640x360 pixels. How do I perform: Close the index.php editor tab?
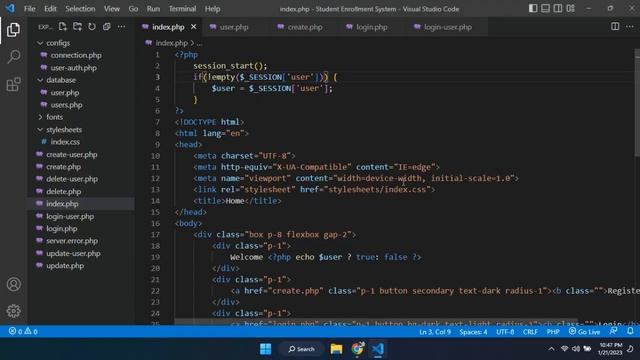[193, 27]
